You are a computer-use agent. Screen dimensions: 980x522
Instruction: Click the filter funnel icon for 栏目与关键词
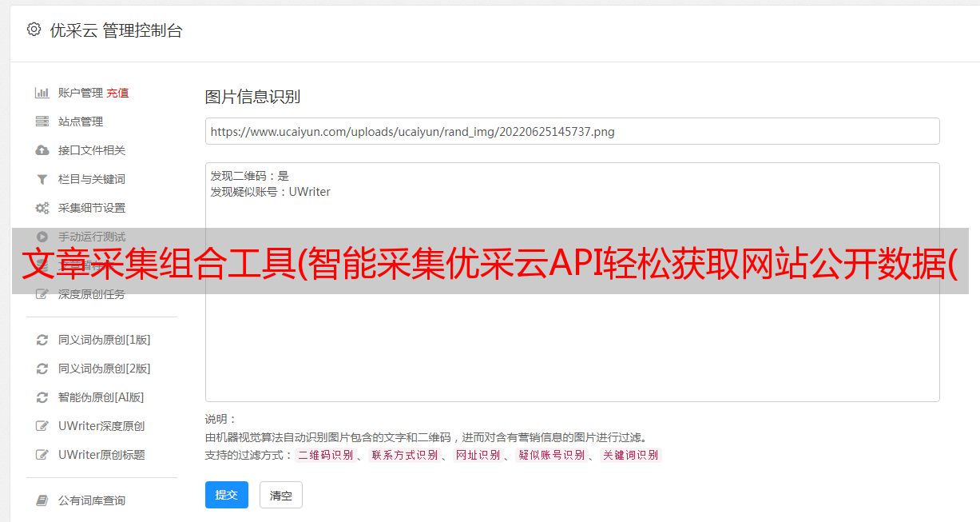42,179
